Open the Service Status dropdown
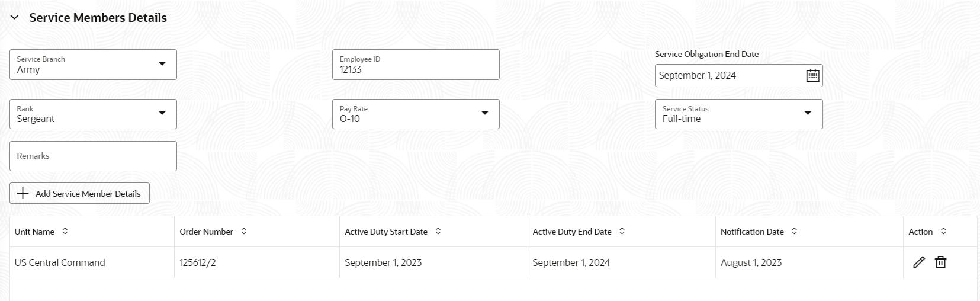 tap(738, 114)
